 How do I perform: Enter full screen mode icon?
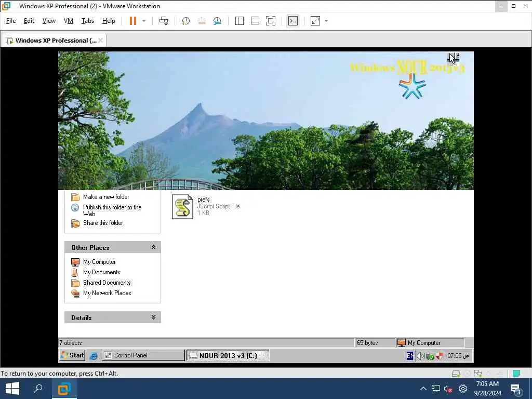pos(270,21)
